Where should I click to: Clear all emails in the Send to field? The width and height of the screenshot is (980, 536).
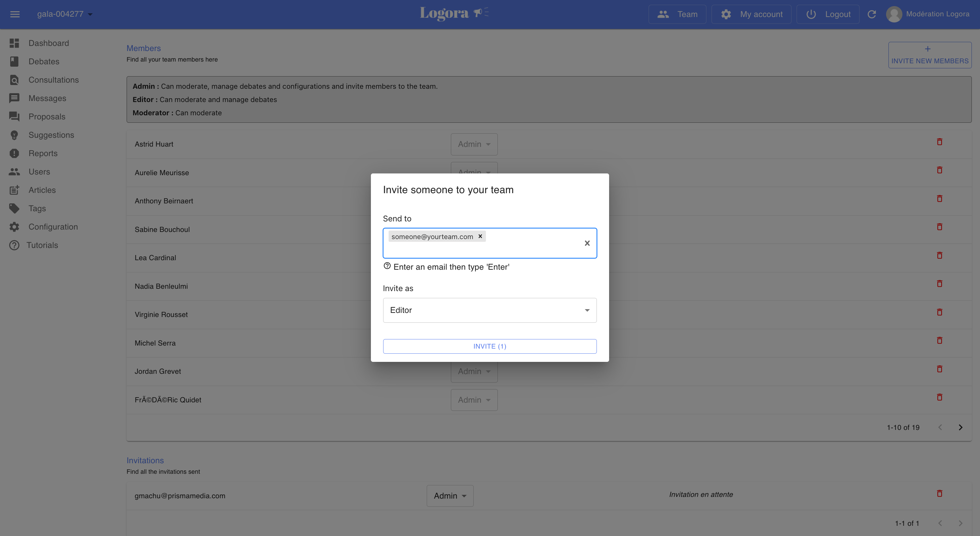(587, 243)
